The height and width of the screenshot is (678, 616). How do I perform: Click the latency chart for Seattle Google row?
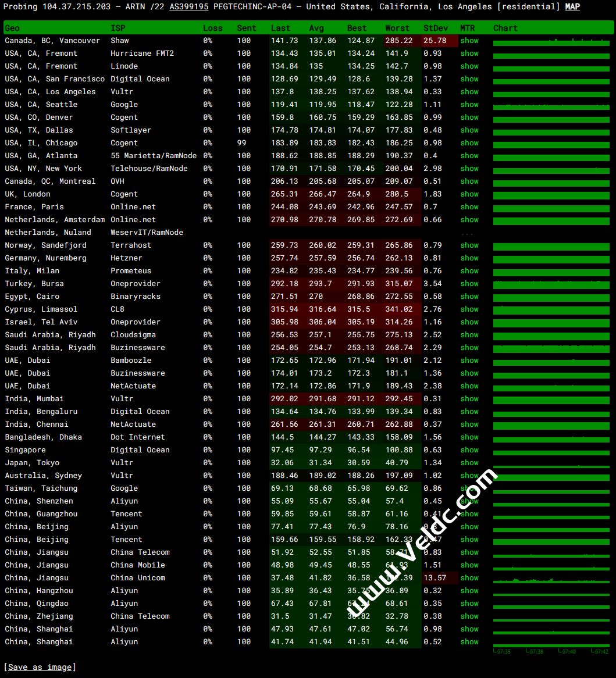tap(551, 105)
